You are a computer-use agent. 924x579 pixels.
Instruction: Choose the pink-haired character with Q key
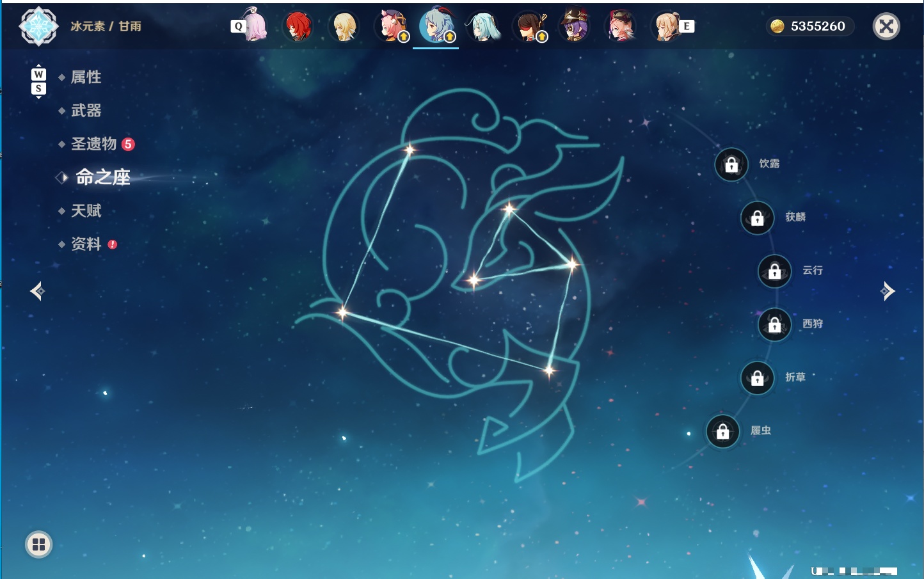pyautogui.click(x=252, y=26)
